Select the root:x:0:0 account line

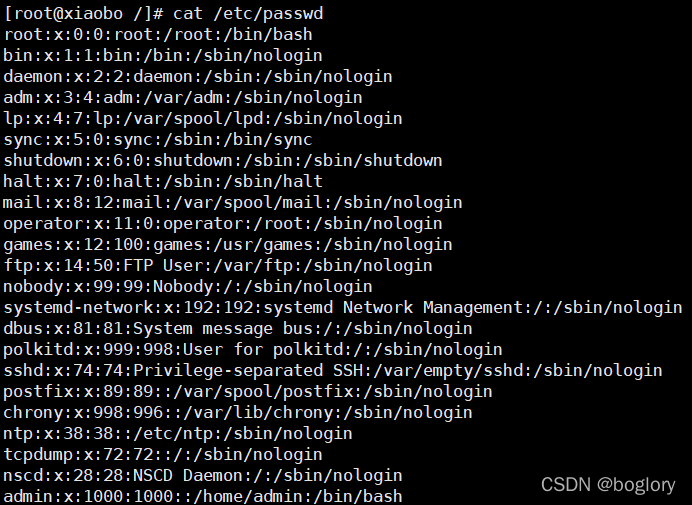pos(158,34)
